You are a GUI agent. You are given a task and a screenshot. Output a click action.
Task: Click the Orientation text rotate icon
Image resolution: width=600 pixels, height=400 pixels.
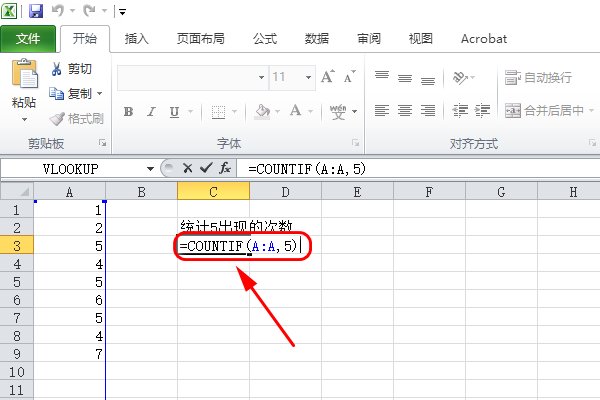pyautogui.click(x=460, y=78)
